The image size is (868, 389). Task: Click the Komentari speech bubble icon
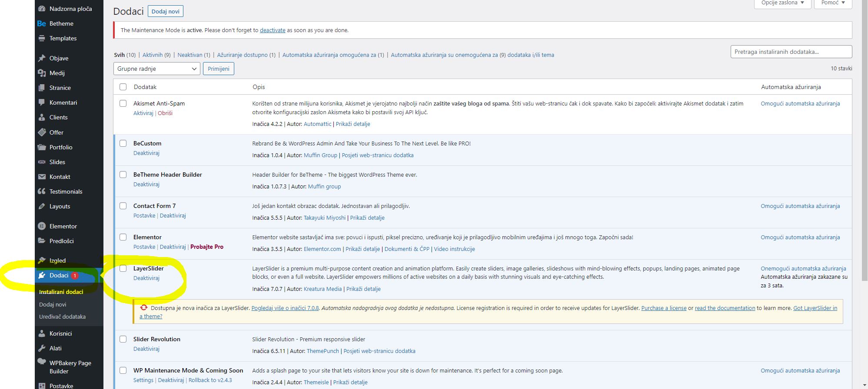pyautogui.click(x=42, y=102)
